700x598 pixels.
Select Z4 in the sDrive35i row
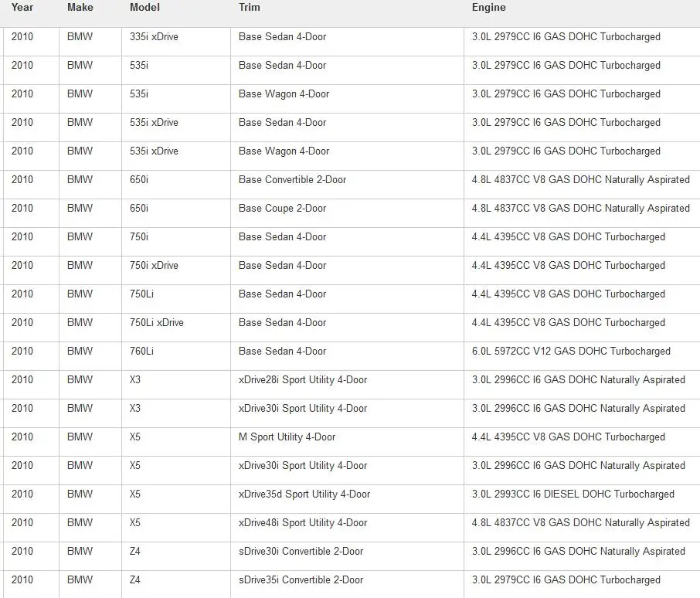(134, 579)
